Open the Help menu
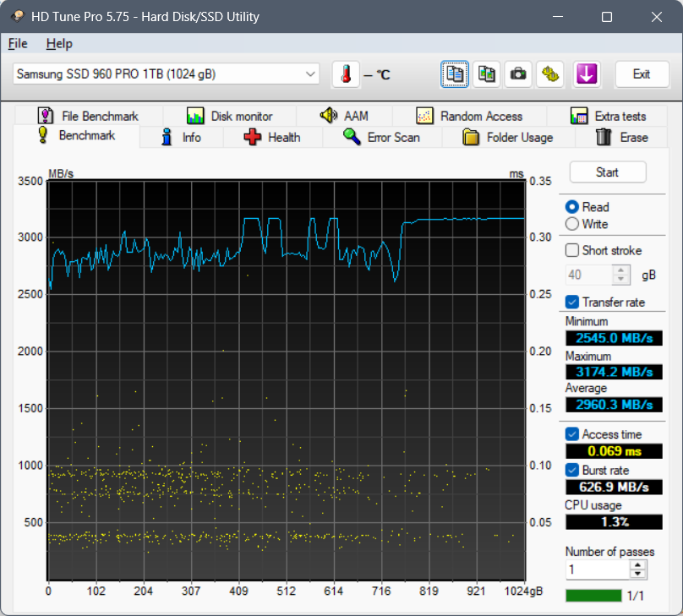 pyautogui.click(x=59, y=44)
